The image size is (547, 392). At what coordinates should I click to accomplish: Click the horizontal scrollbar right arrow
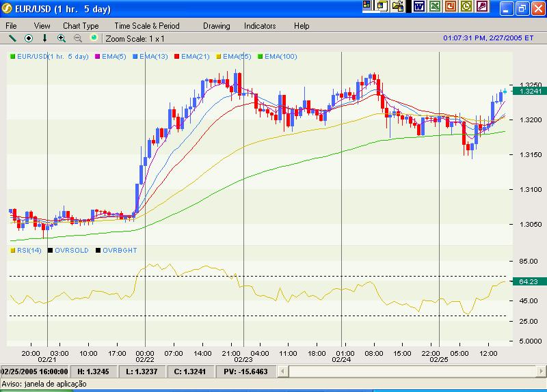(541, 372)
